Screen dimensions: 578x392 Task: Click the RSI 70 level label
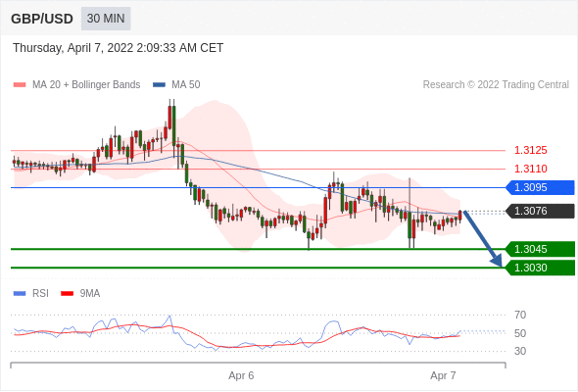520,315
